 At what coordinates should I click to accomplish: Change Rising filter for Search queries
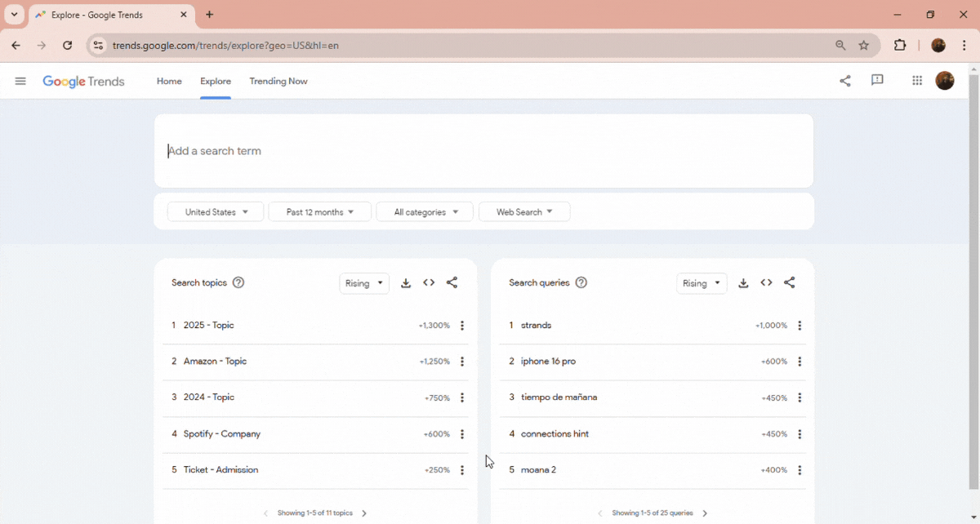[701, 283]
